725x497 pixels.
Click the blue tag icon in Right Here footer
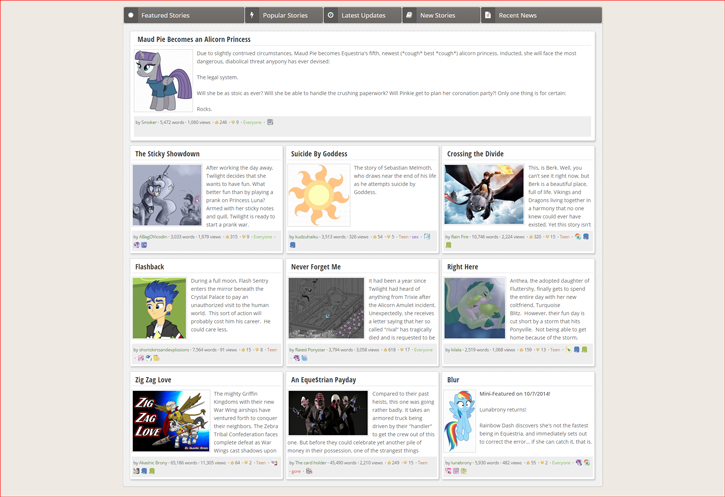(577, 350)
